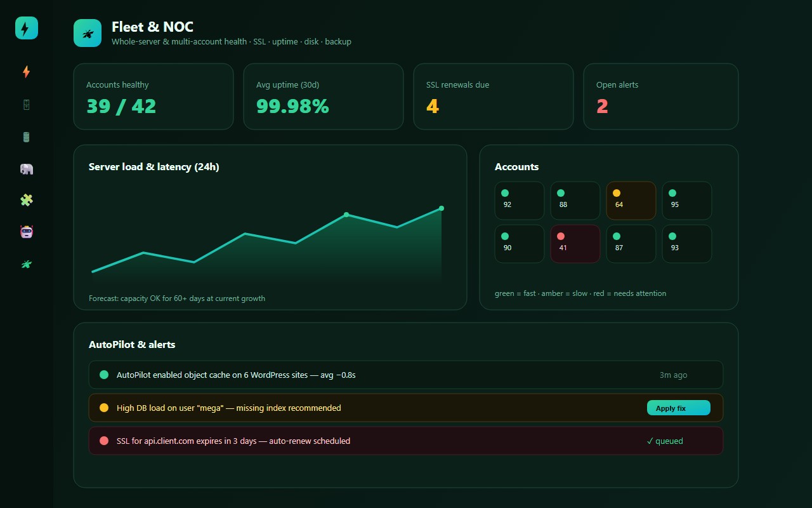Open the file cabinet sidebar item
Viewport: 812px width, 508px height.
pos(27,105)
